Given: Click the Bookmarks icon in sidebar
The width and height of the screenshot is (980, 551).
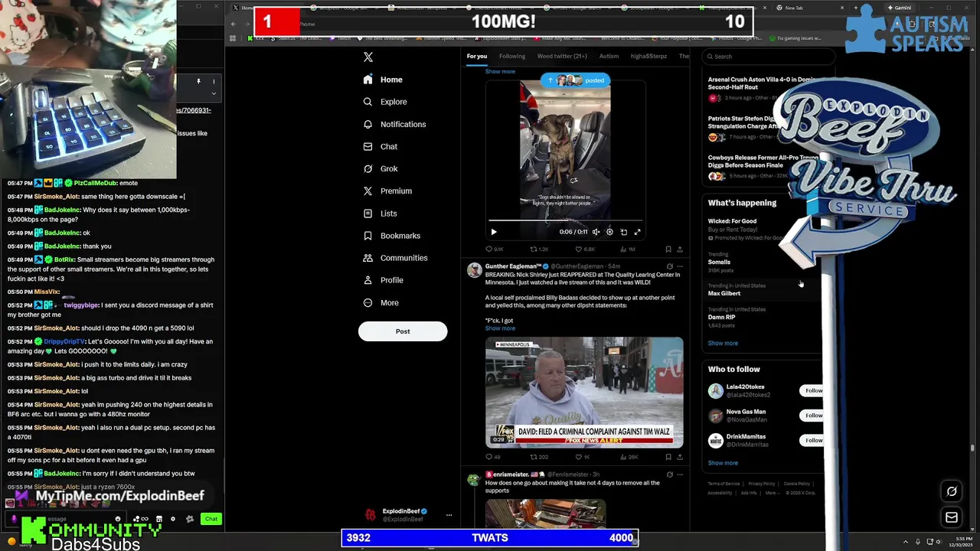Looking at the screenshot, I should tap(368, 236).
